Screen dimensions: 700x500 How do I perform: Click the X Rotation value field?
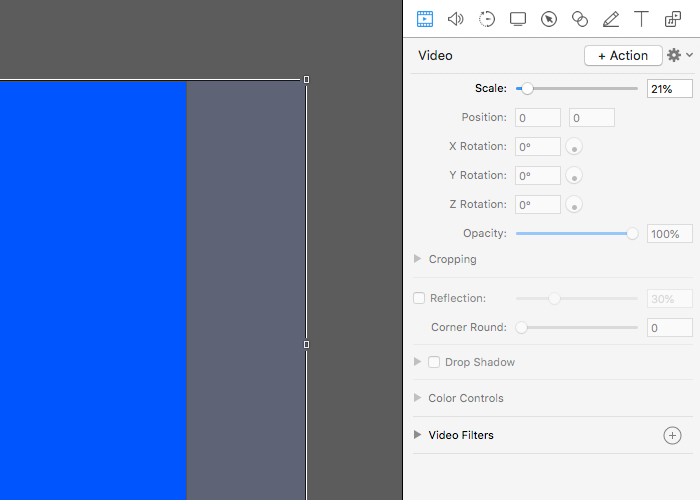click(x=538, y=147)
